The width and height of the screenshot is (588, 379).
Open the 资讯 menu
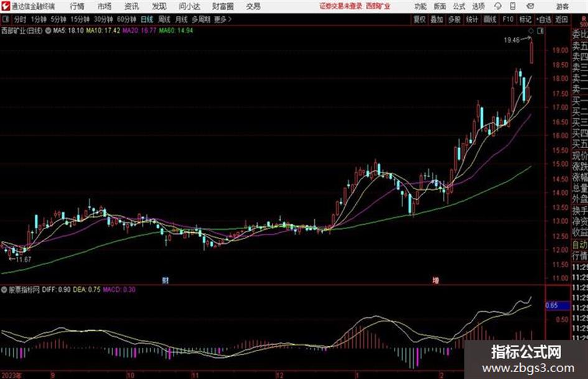tap(132, 6)
